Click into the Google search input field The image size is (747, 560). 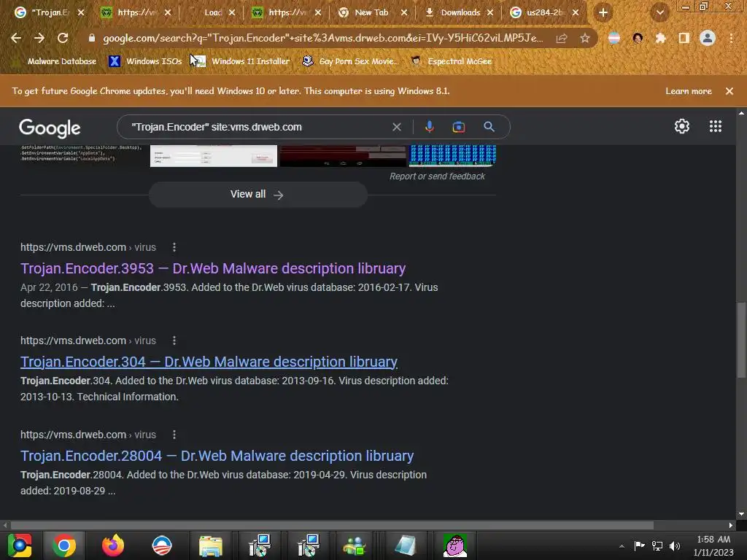tap(258, 127)
